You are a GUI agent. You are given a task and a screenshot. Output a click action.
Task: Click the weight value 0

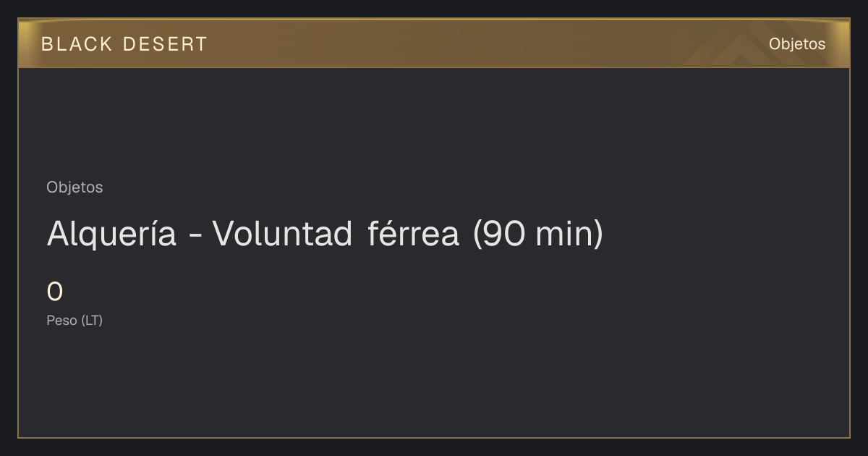pyautogui.click(x=55, y=292)
